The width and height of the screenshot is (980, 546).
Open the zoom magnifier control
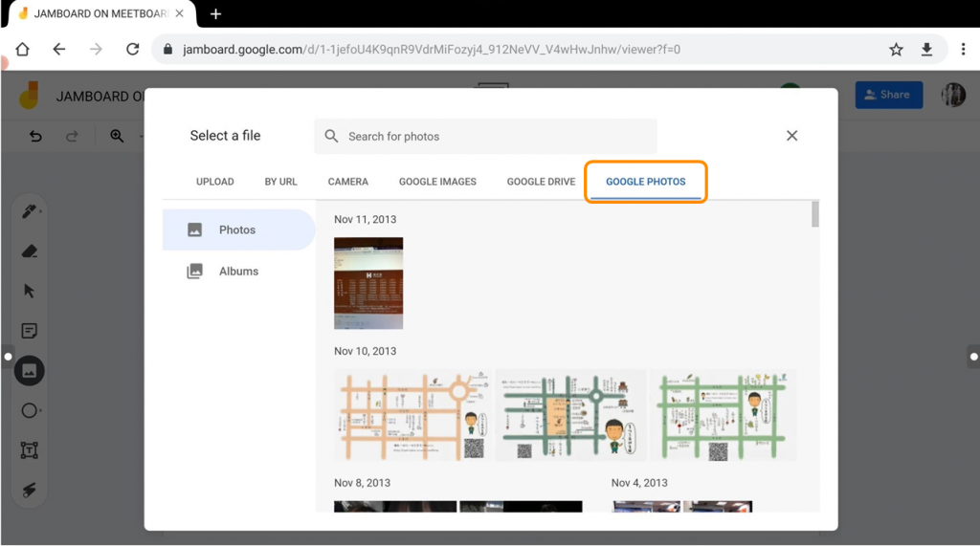pyautogui.click(x=117, y=136)
